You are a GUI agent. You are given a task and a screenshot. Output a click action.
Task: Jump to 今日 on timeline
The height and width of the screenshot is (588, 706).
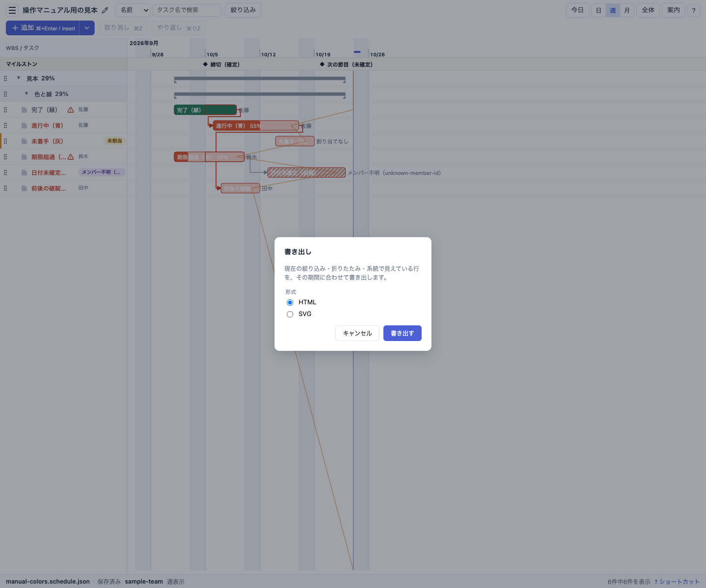(x=578, y=10)
